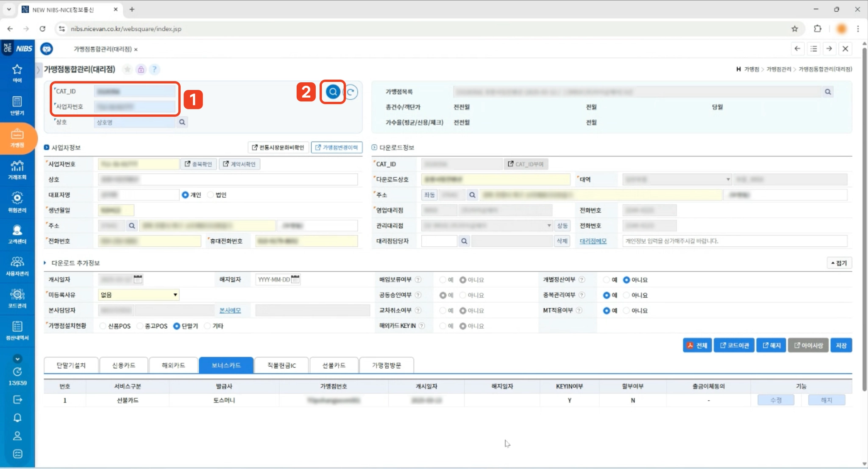
Task: Click the 해지일자 date input field
Action: point(273,279)
